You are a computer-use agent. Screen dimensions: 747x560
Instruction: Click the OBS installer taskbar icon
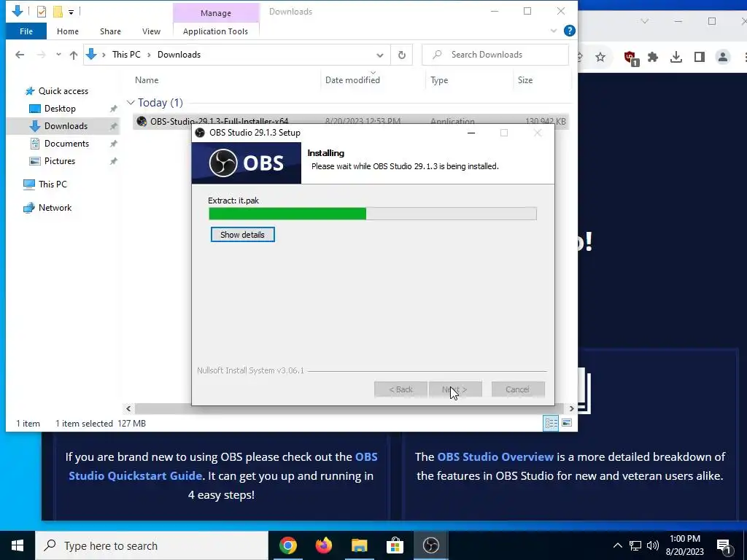(x=430, y=545)
